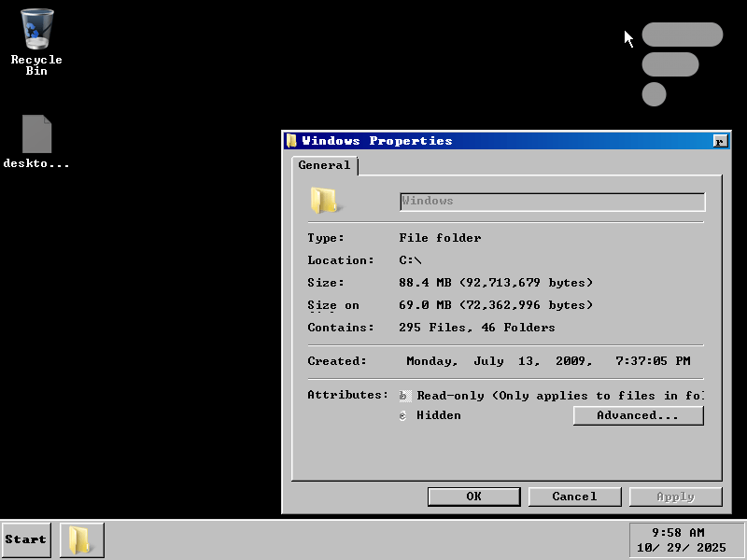This screenshot has width=747, height=560.
Task: Activate the folder button in the taskbar
Action: tap(81, 539)
